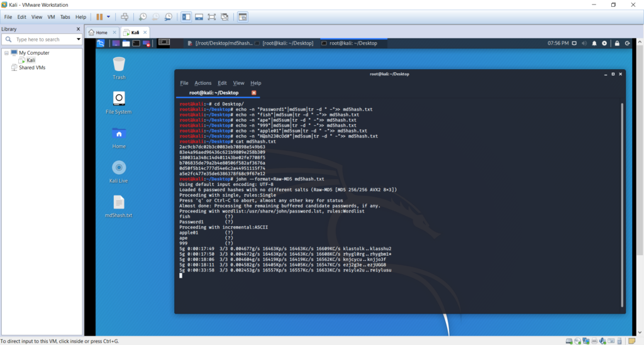The width and height of the screenshot is (644, 345).
Task: Toggle the console view icon
Action: (243, 17)
